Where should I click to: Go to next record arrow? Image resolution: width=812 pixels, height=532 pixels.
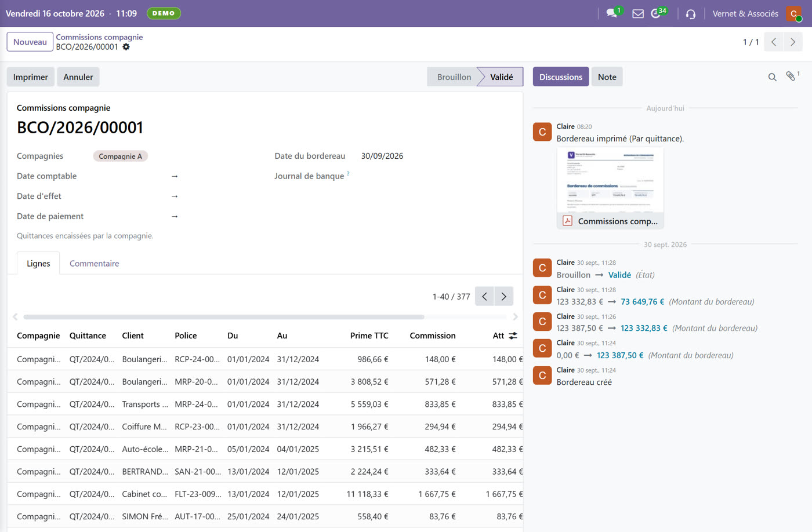tap(793, 42)
